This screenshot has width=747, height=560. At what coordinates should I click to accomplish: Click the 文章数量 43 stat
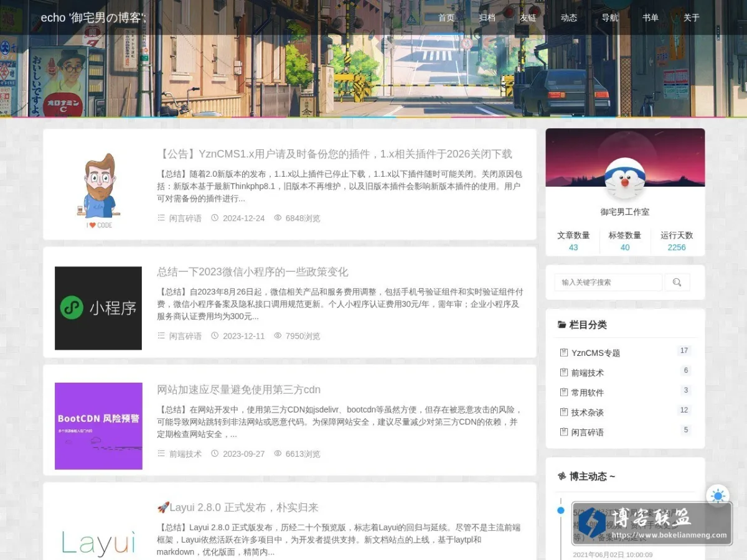[573, 241]
